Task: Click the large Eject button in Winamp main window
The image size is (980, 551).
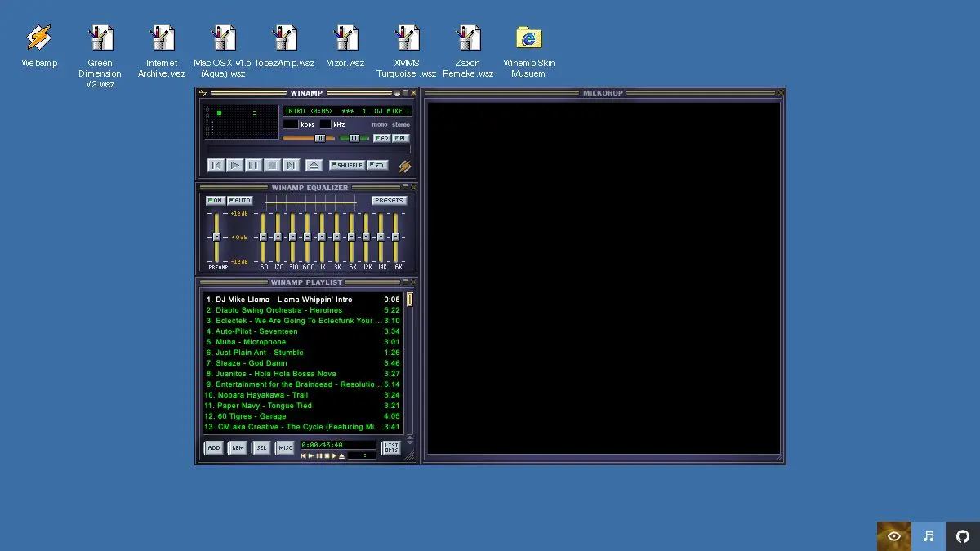Action: (314, 165)
